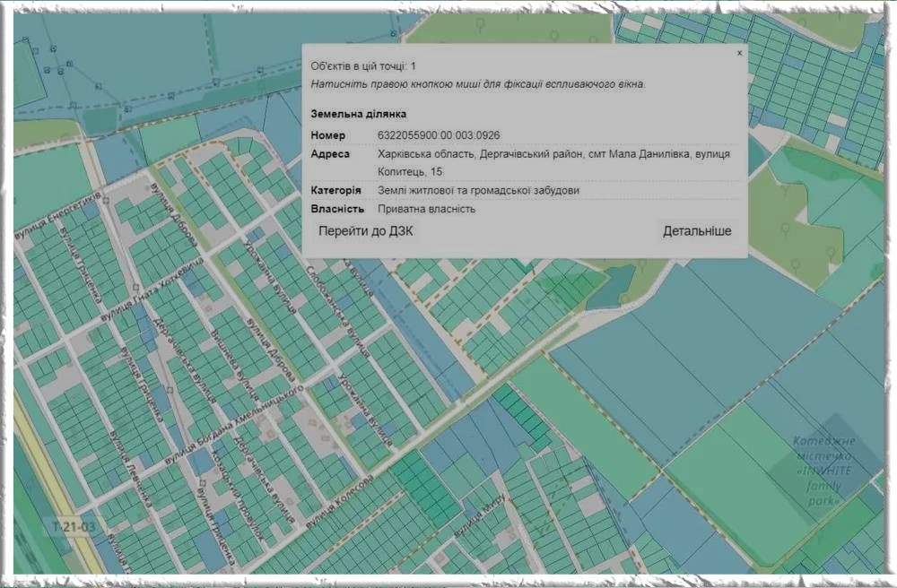The image size is (897, 588).
Task: Select the 'Земельна ділянка' heading in popup
Action: pos(359,115)
